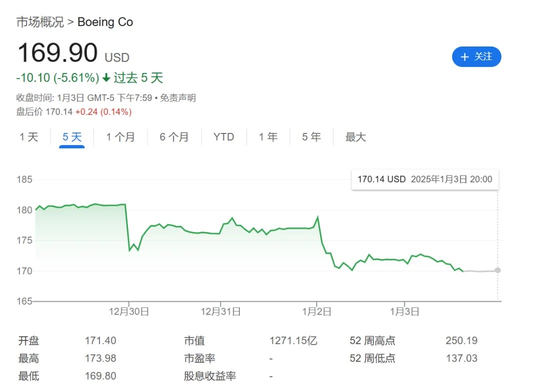Switch to the 1个月 chart view
Screen dimensions: 540x392
click(120, 136)
